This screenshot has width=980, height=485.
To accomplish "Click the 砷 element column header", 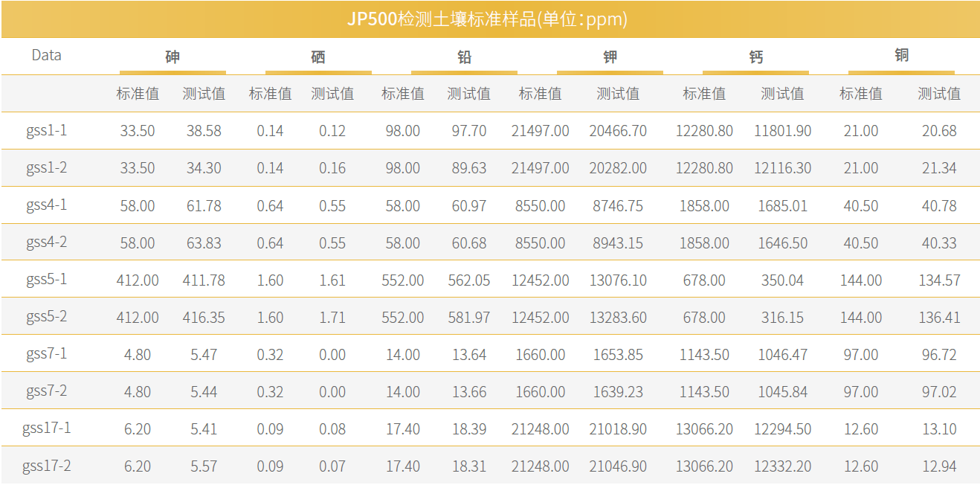I will pyautogui.click(x=173, y=57).
